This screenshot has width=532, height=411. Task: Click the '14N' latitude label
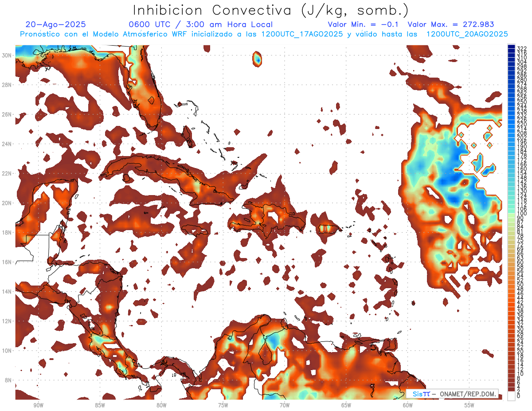coord(7,292)
